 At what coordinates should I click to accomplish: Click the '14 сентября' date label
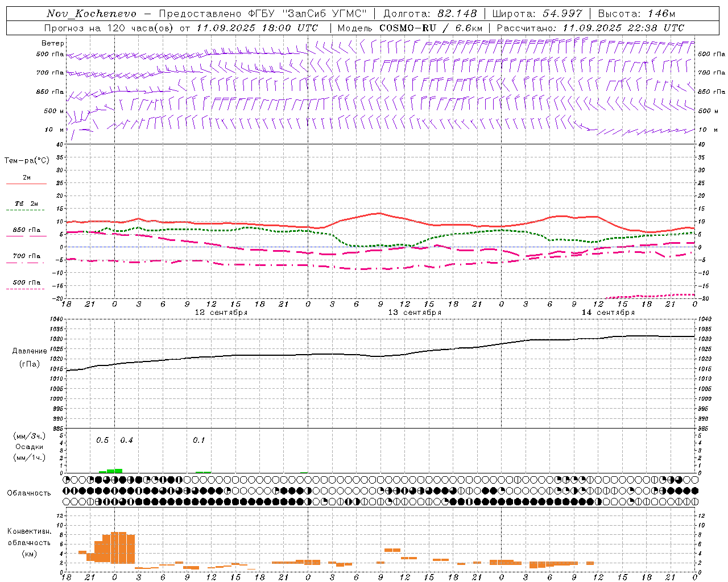(608, 313)
